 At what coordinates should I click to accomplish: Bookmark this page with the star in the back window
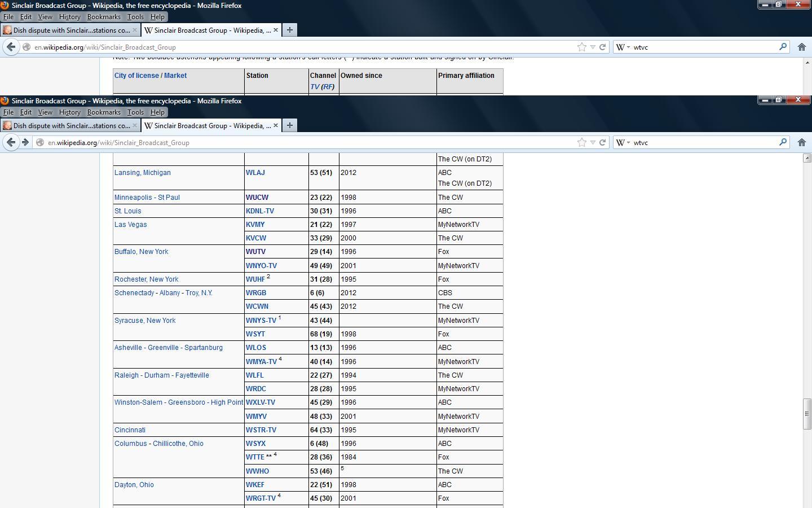582,47
